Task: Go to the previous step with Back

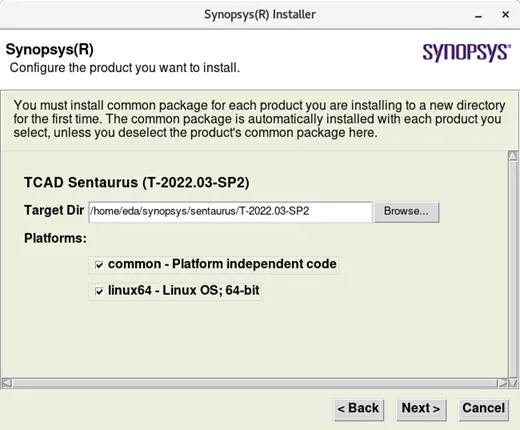Action: (x=359, y=409)
